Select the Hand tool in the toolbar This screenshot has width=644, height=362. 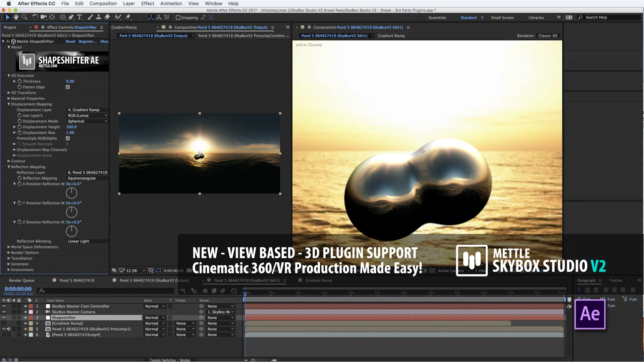[x=16, y=17]
